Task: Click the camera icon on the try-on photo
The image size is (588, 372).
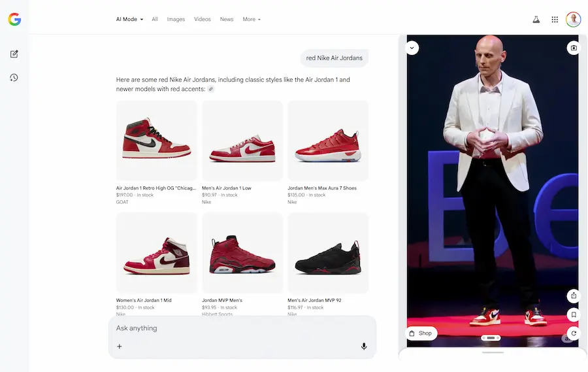Action: coord(573,48)
